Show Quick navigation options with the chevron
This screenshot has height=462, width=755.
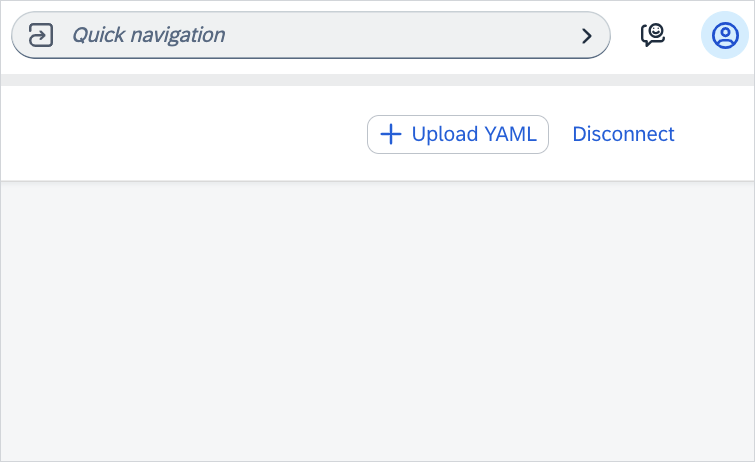587,36
